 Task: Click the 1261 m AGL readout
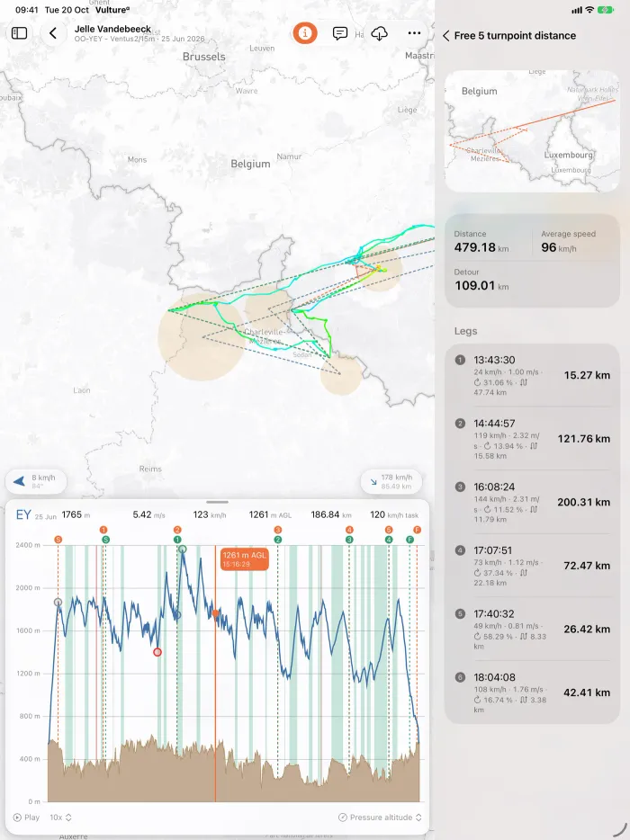click(x=270, y=514)
